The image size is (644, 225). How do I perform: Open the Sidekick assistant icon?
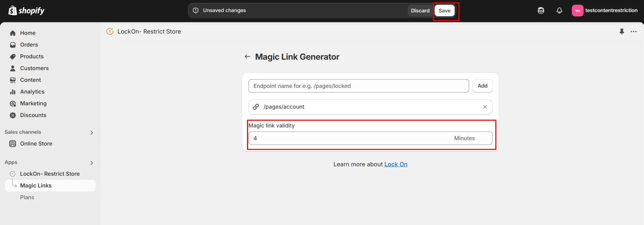tap(541, 10)
